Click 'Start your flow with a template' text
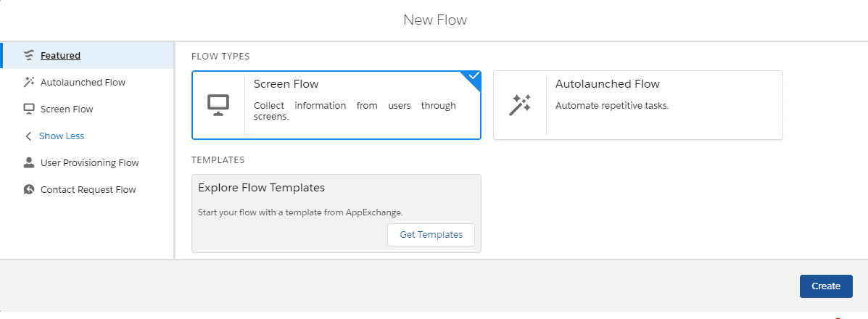The image size is (868, 319). pyautogui.click(x=301, y=212)
